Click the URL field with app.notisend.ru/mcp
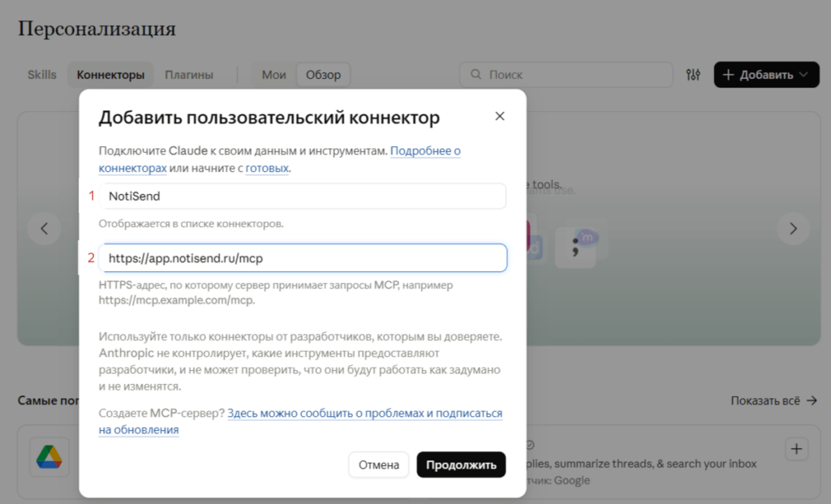This screenshot has height=504, width=831. pos(303,258)
